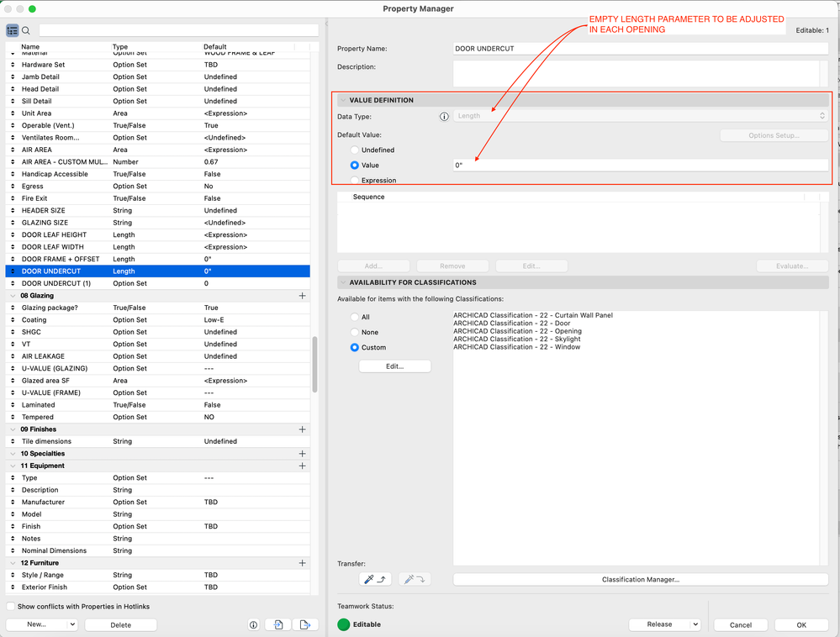Pick up availability with eyedropper icon

click(375, 579)
